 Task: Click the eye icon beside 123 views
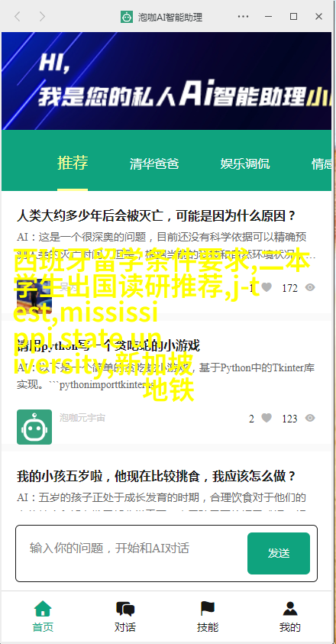point(310,418)
